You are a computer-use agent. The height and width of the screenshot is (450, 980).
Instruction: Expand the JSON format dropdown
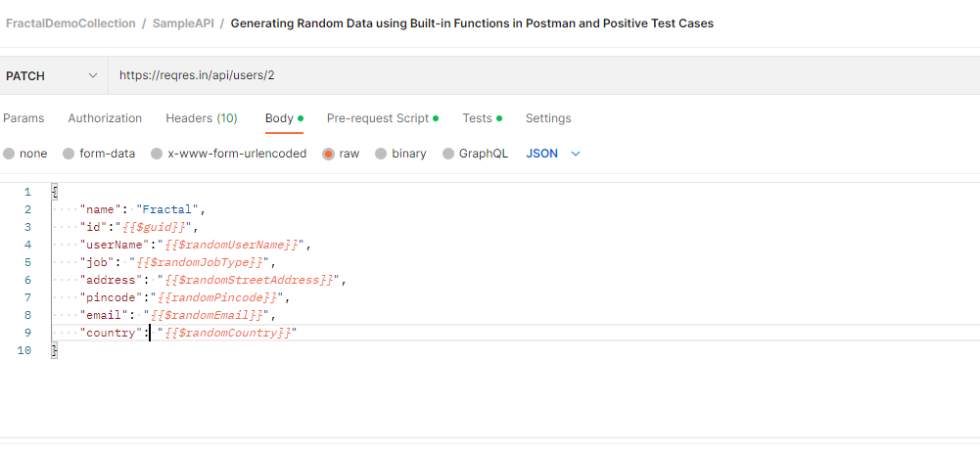553,154
